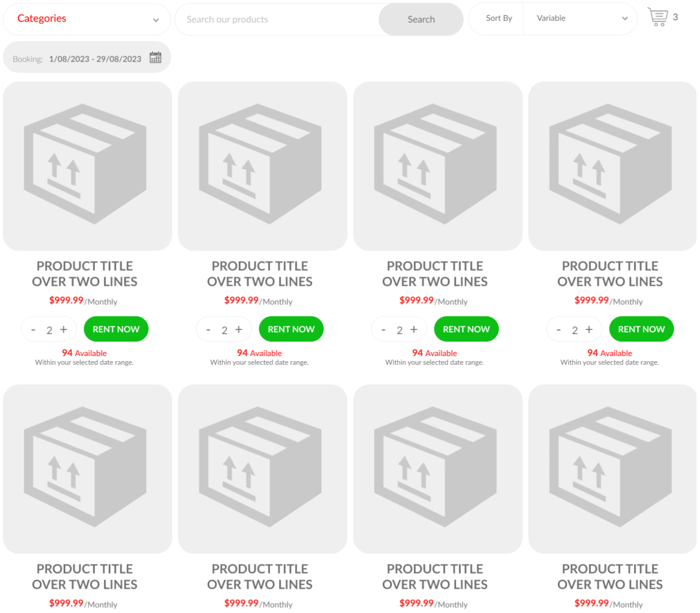Screen dimensions: 700x613
Task: Open the shopping cart icon
Action: (658, 17)
